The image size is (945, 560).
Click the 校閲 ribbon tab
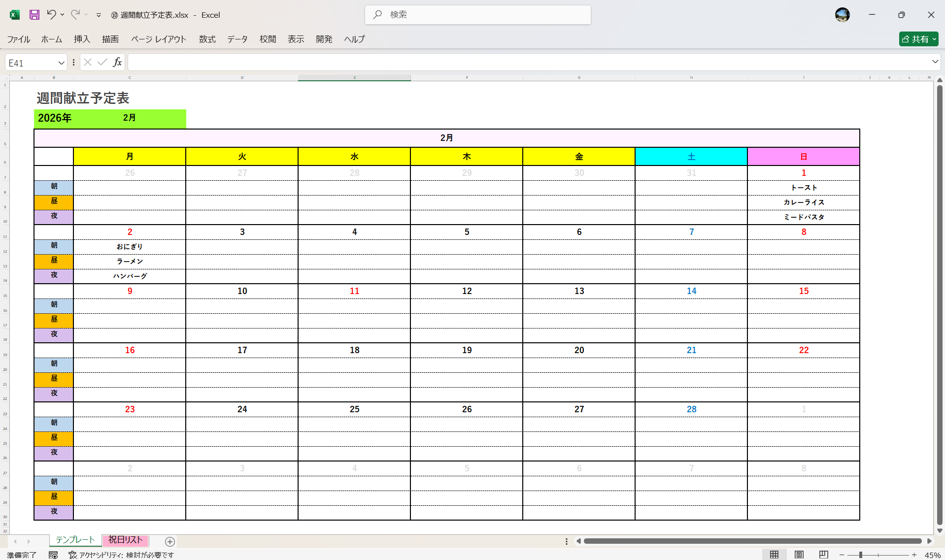[x=268, y=39]
